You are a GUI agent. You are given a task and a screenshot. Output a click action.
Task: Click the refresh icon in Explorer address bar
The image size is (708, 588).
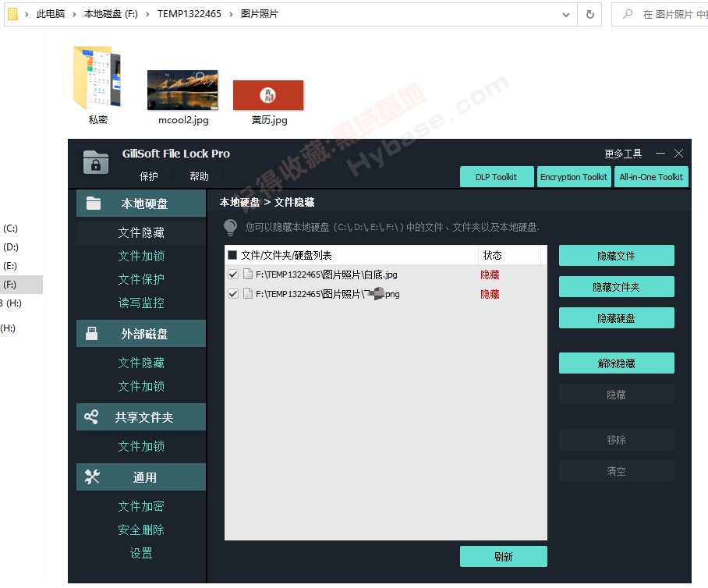[x=589, y=15]
